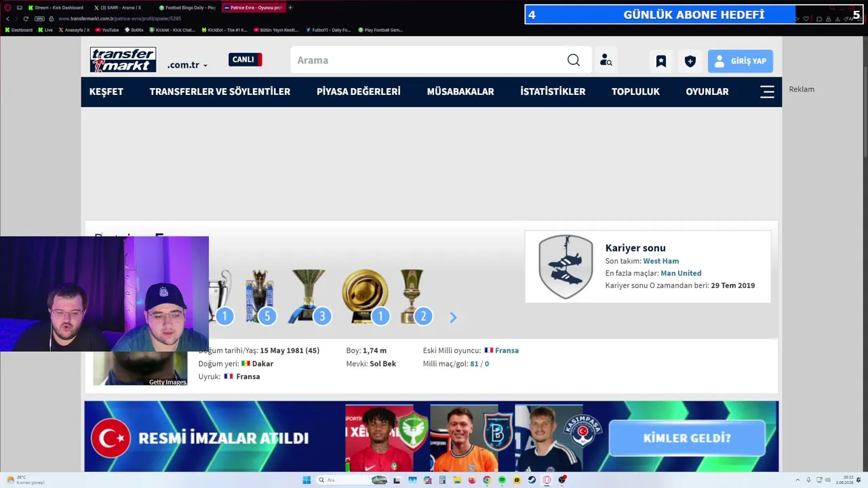
Task: Click the 29 Tem 2019 career end date
Action: pos(732,285)
